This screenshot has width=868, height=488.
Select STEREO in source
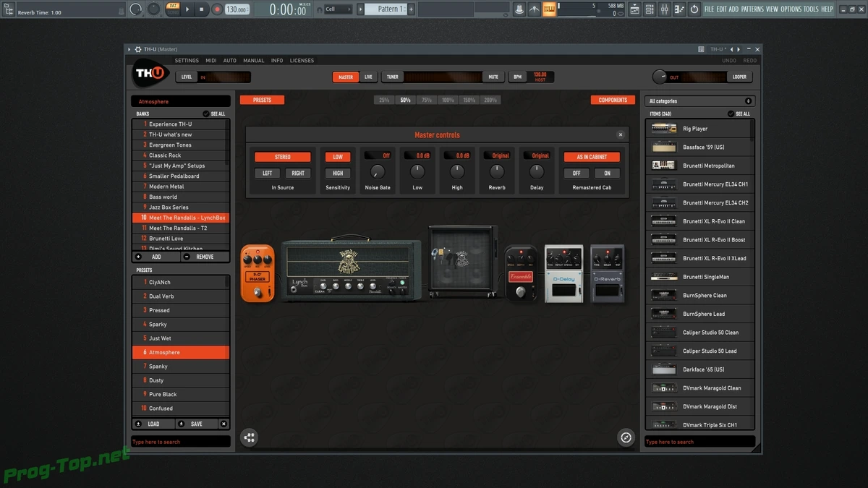283,157
